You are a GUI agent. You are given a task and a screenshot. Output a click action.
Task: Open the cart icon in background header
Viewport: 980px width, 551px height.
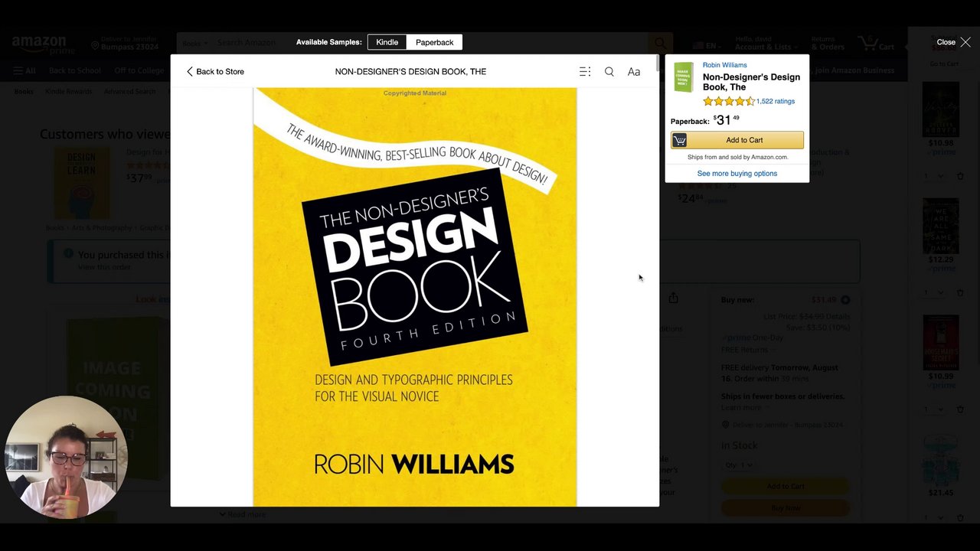[x=877, y=44]
